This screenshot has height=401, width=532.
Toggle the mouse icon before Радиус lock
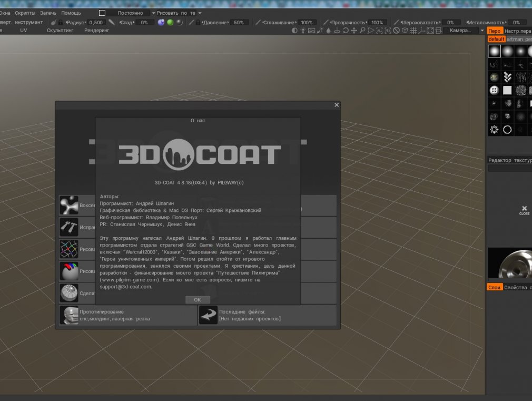[x=54, y=23]
